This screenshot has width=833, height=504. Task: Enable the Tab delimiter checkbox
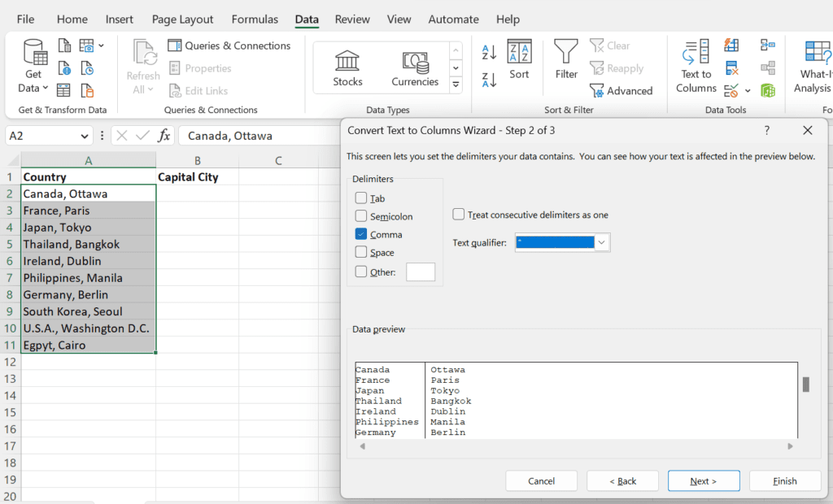(x=361, y=198)
